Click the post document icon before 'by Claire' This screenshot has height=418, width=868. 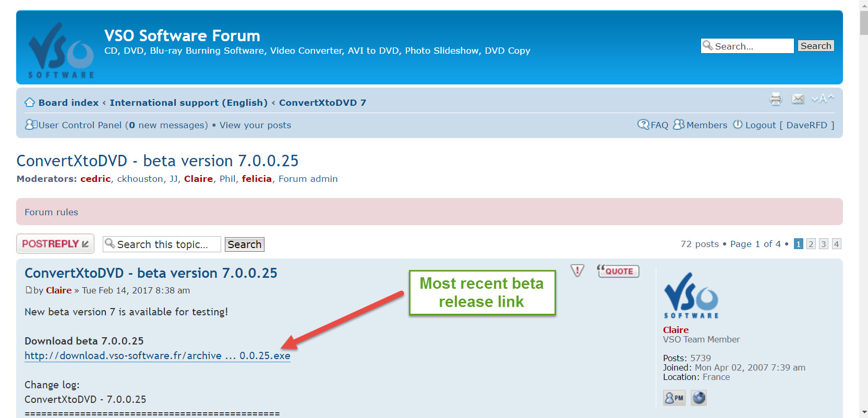29,290
